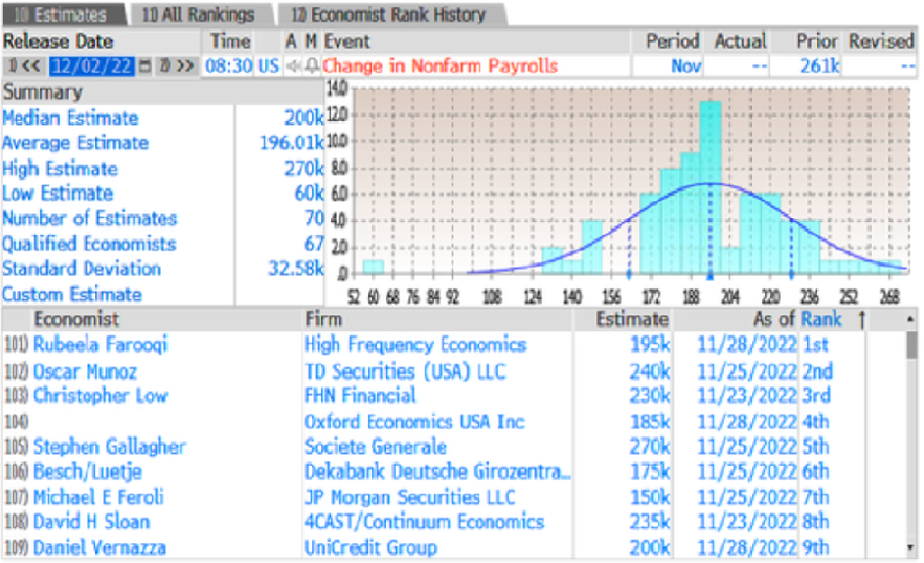Click the tallest histogram bar in chart
924x563 pixels.
[x=711, y=187]
